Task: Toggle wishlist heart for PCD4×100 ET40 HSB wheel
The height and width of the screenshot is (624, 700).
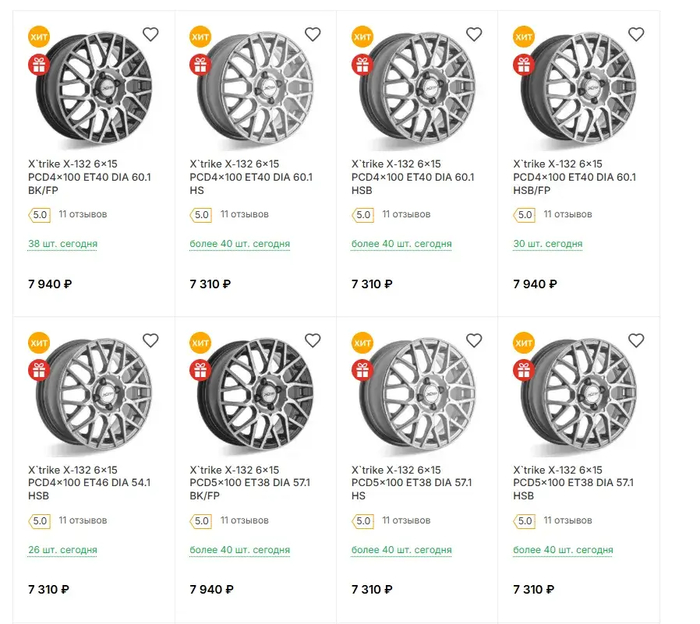Action: point(475,34)
